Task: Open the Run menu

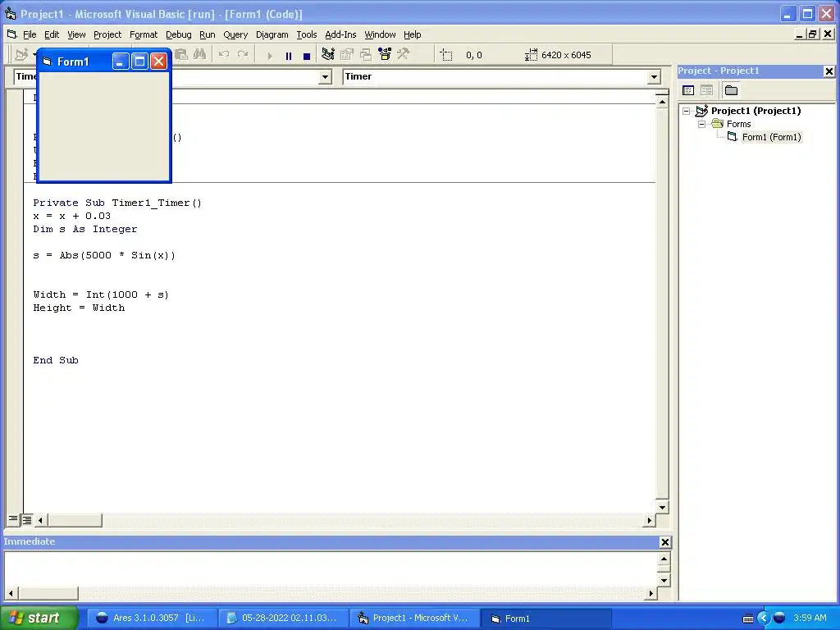Action: tap(207, 34)
